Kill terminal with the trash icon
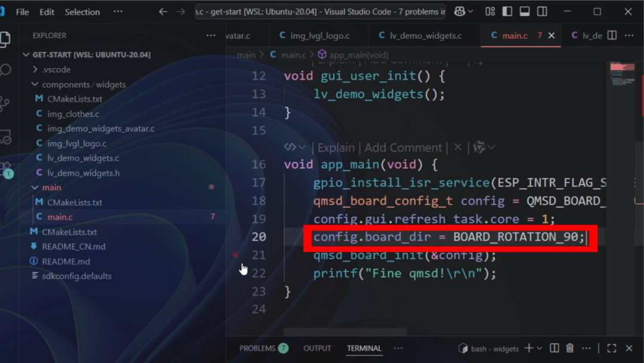The height and width of the screenshot is (363, 644). tap(570, 348)
